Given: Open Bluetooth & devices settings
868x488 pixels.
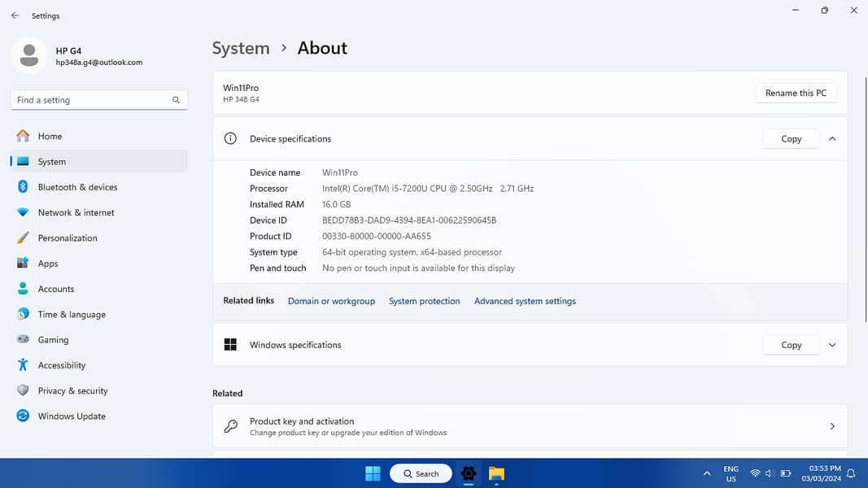Looking at the screenshot, I should 77,187.
